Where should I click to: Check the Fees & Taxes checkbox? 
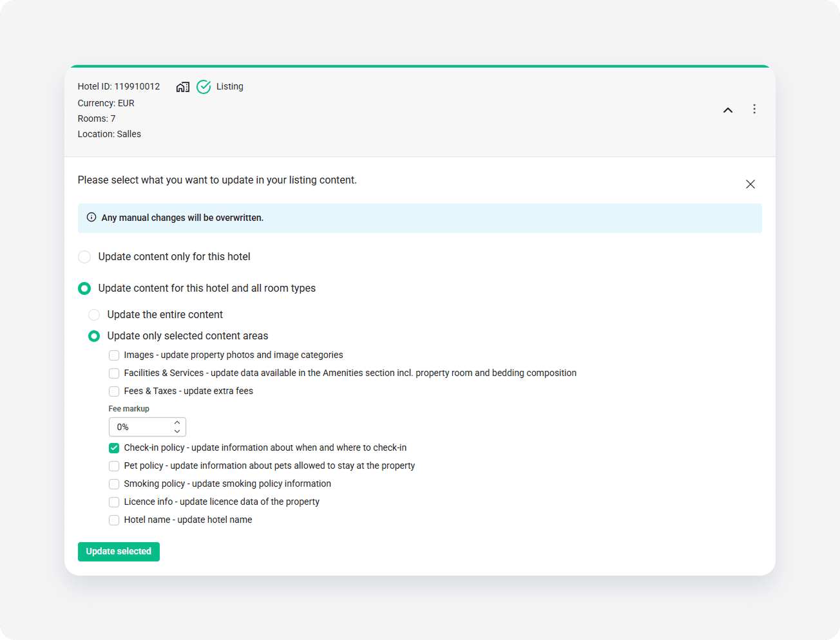click(x=114, y=391)
